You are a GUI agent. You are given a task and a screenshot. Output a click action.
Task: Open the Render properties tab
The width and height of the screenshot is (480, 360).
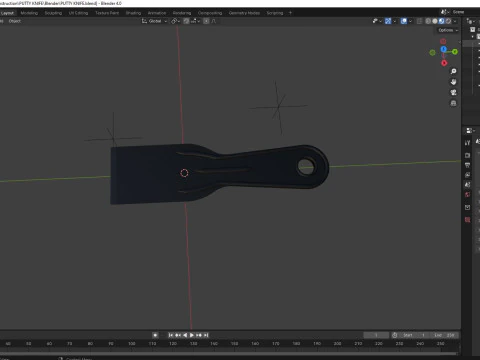[468, 155]
